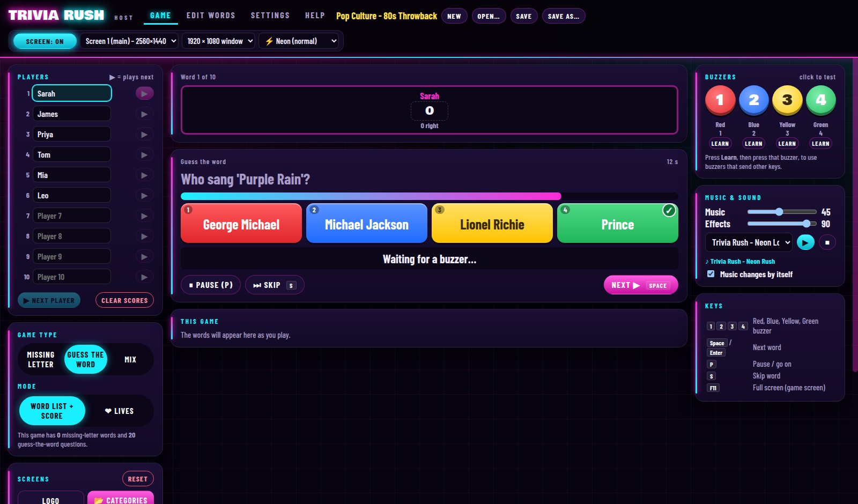Image resolution: width=858 pixels, height=504 pixels.
Task: Edit the Player 10 name field
Action: coord(72,277)
